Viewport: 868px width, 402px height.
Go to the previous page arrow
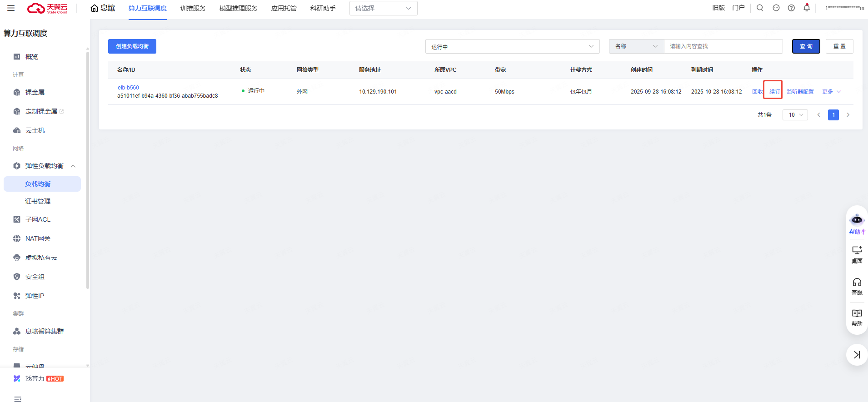click(819, 115)
